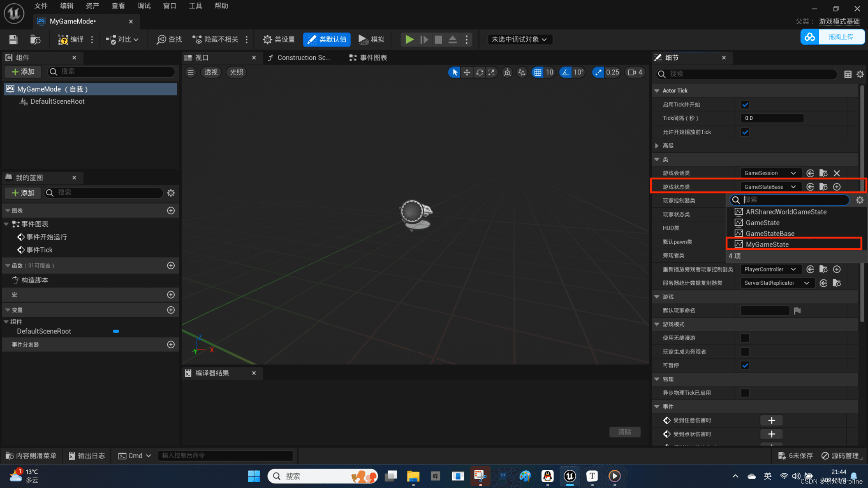Toggle grid snapping icon in viewport
This screenshot has width=868, height=488.
point(538,72)
